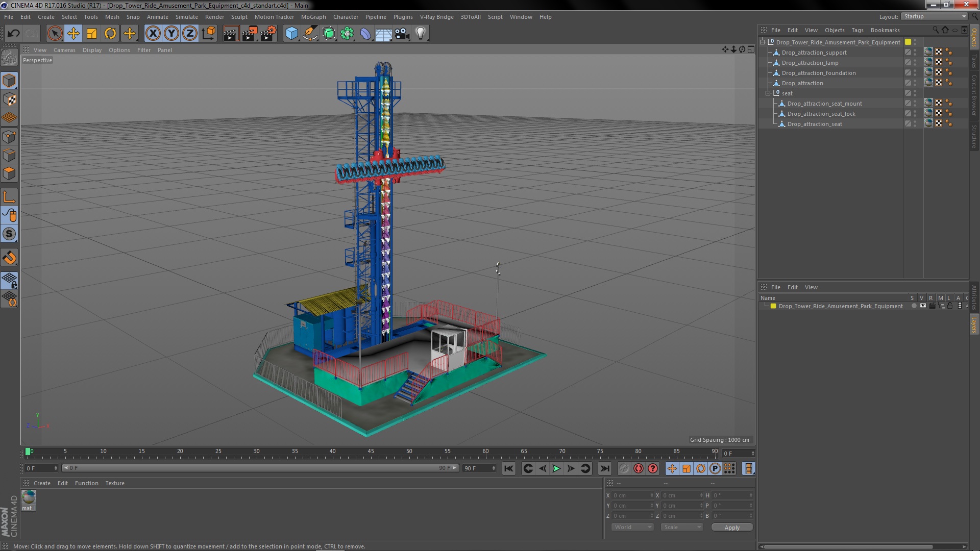Open the MoGraph menu
980x551 pixels.
[313, 17]
